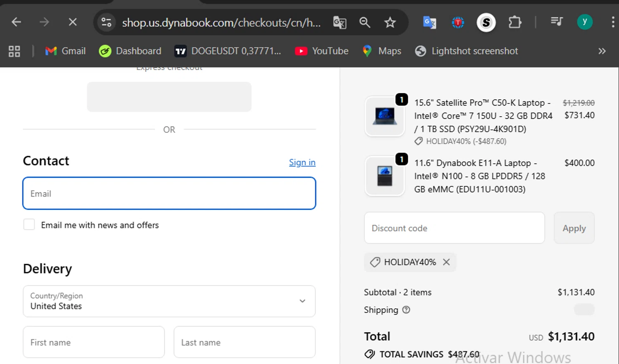Screen dimensions: 619x364
Task: Click the Dynabook E11-A laptop thumbnail
Action: click(385, 176)
